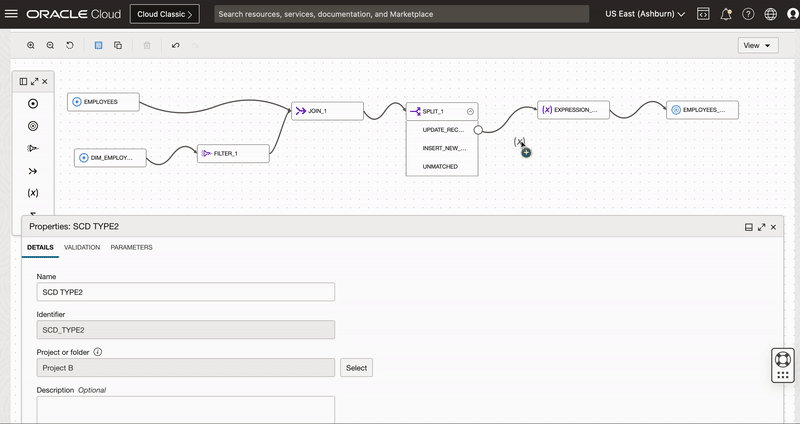Expand the Properties panel
This screenshot has height=424, width=800.
click(x=762, y=227)
